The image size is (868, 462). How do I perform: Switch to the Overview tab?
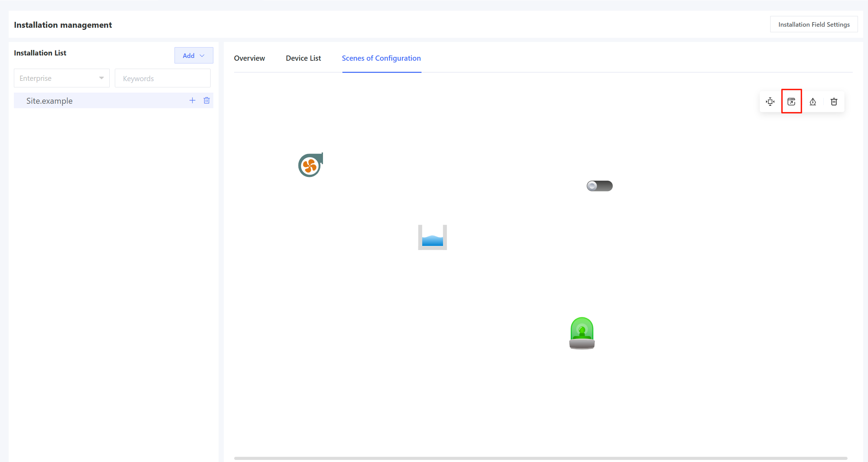(x=249, y=58)
